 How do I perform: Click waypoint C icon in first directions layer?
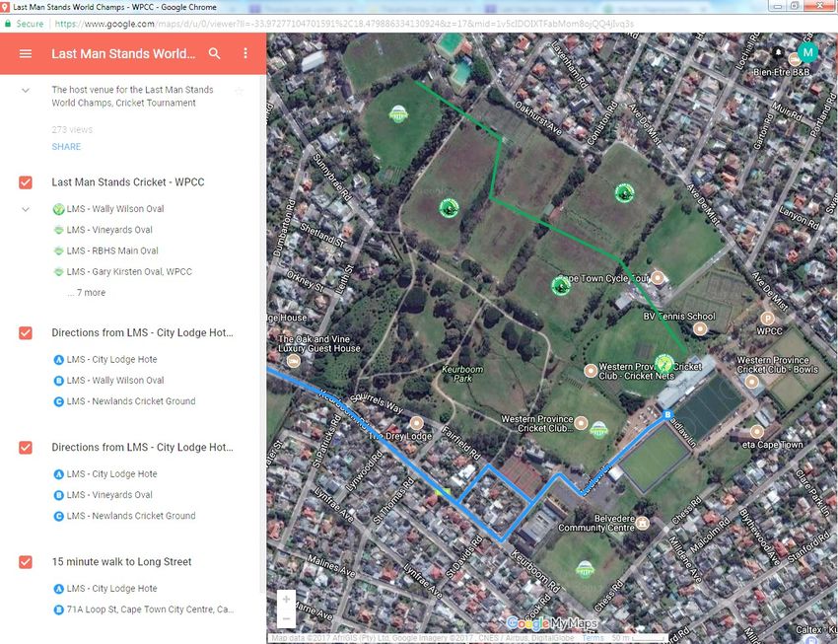pyautogui.click(x=59, y=401)
